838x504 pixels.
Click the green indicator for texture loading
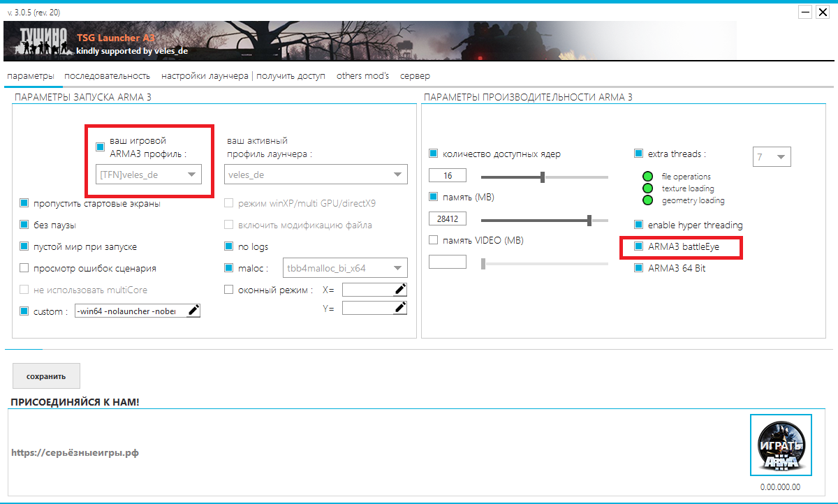point(647,188)
